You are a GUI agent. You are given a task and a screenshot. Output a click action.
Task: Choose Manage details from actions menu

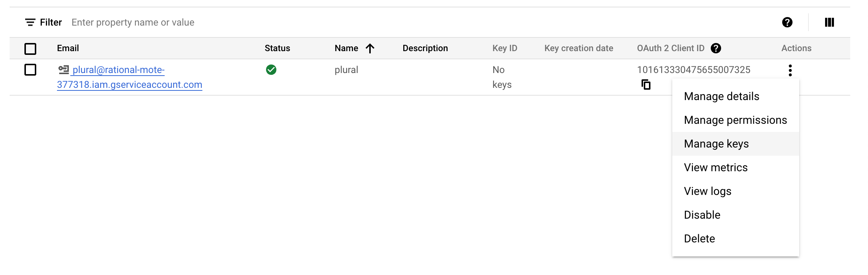[721, 96]
